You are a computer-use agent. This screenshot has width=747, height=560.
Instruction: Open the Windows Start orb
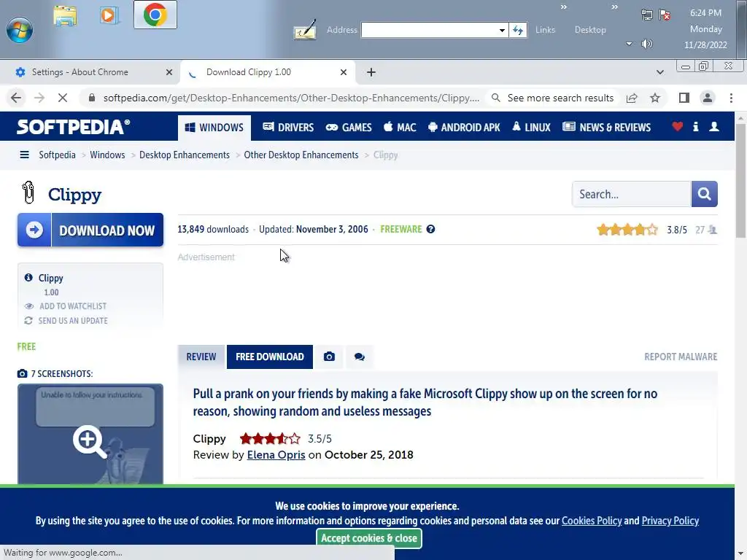pyautogui.click(x=20, y=29)
